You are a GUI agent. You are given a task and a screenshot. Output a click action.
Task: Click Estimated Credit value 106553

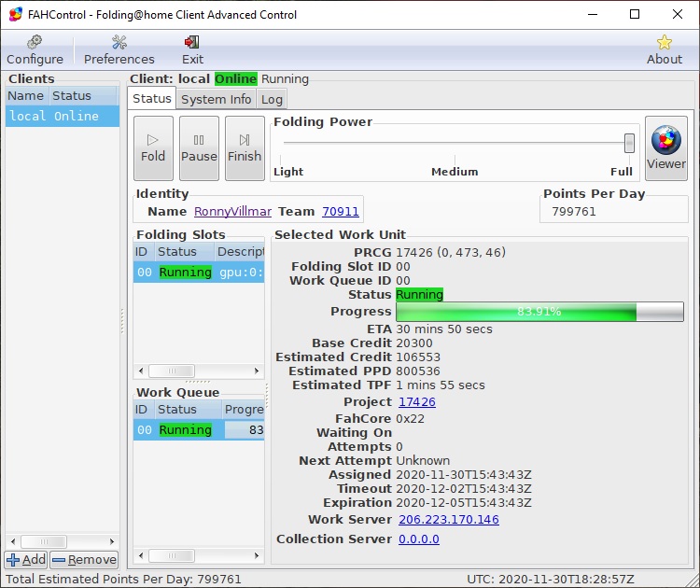click(418, 357)
